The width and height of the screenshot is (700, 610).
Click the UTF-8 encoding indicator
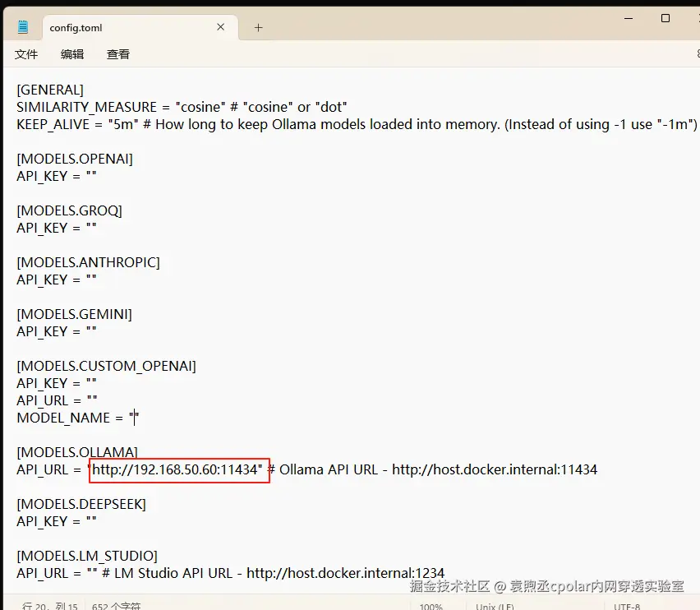pyautogui.click(x=627, y=607)
